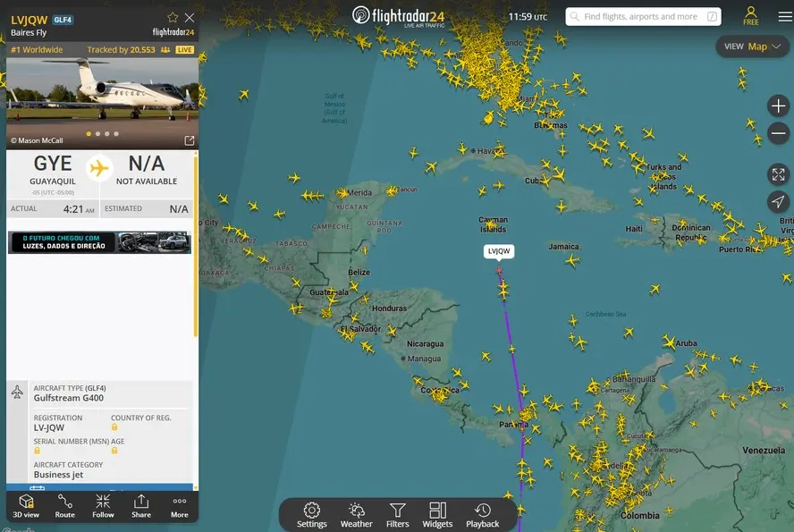Show the second aircraft photo dot

click(97, 134)
